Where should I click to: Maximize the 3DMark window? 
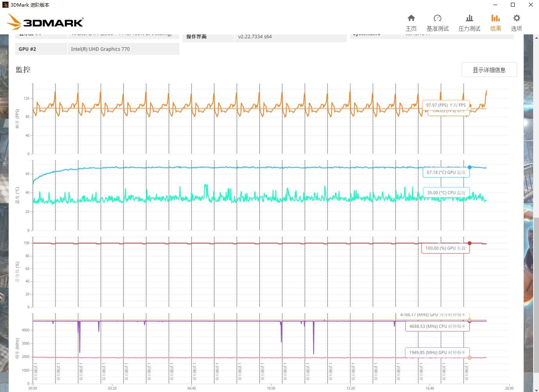[x=513, y=5]
